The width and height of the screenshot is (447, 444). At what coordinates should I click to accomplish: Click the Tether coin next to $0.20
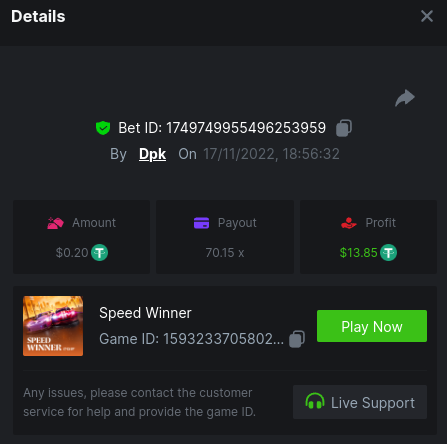tap(99, 253)
